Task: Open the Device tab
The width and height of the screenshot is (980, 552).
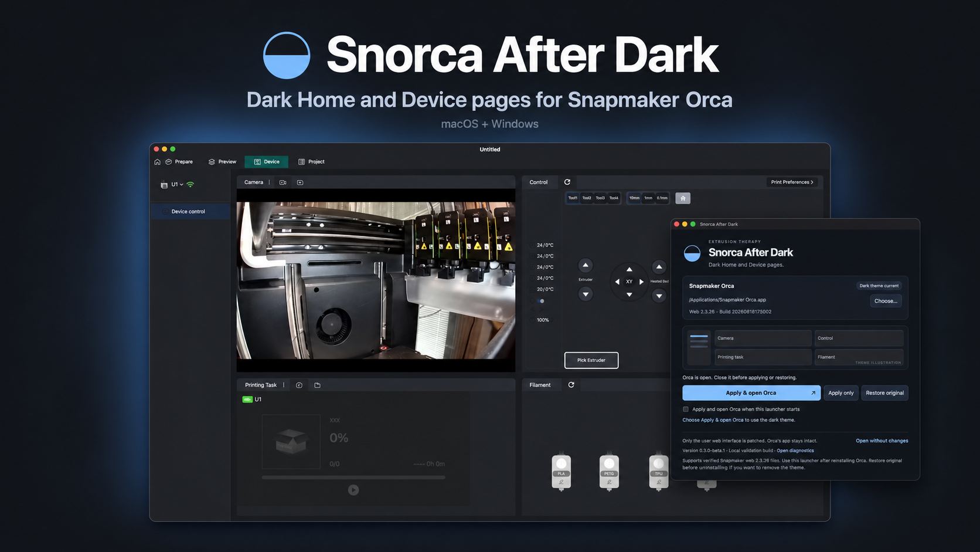Action: (x=267, y=162)
